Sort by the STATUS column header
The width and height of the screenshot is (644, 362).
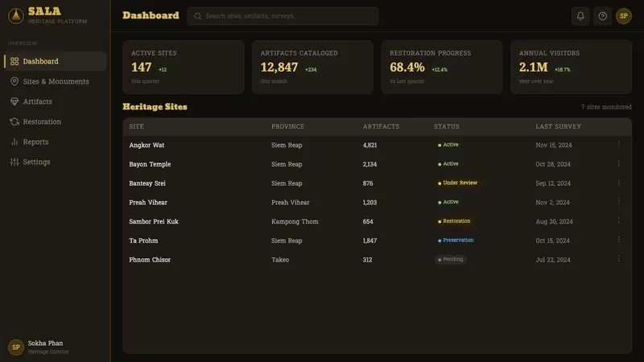[447, 126]
